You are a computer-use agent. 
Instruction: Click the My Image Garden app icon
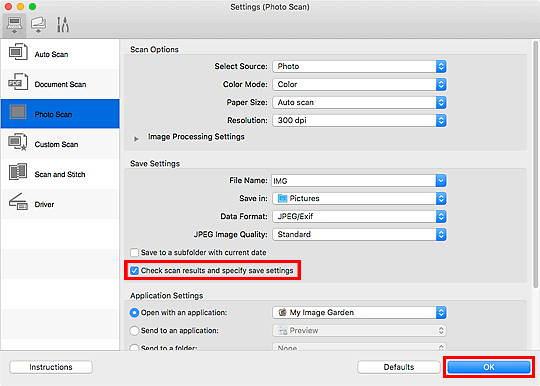(x=282, y=312)
